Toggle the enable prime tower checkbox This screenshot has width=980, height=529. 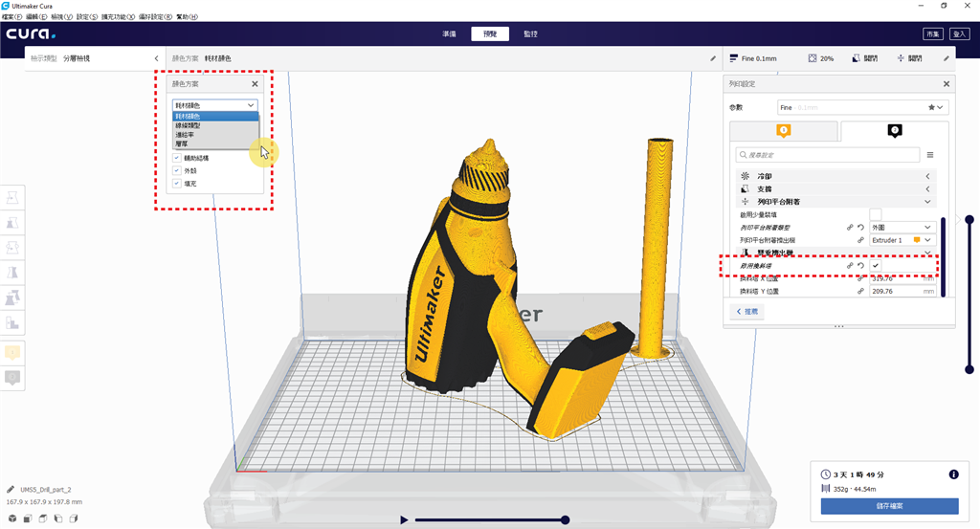coord(875,265)
